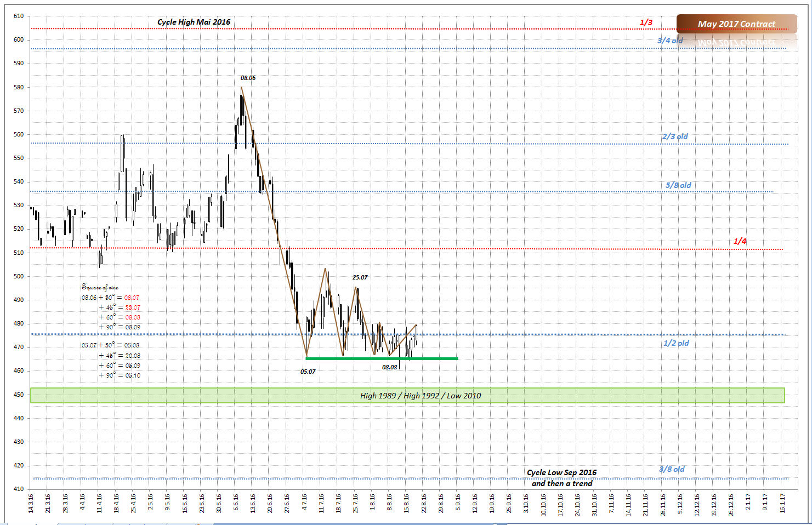Select the 05.07 low date label
The width and height of the screenshot is (812, 525).
308,372
